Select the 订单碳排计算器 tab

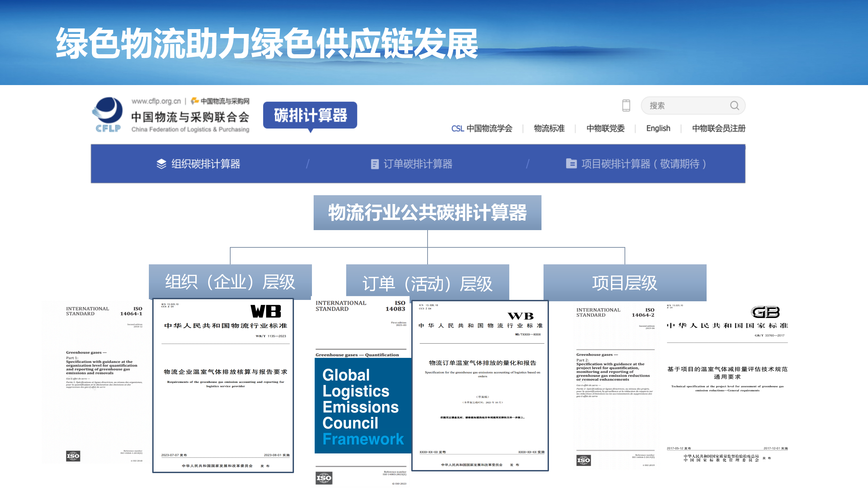pyautogui.click(x=411, y=164)
